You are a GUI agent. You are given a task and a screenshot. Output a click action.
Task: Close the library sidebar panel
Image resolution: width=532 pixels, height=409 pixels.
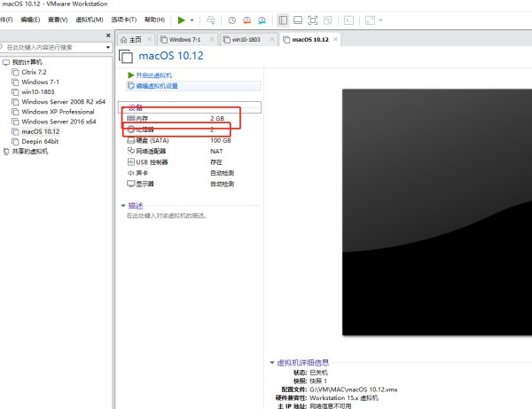pos(108,35)
